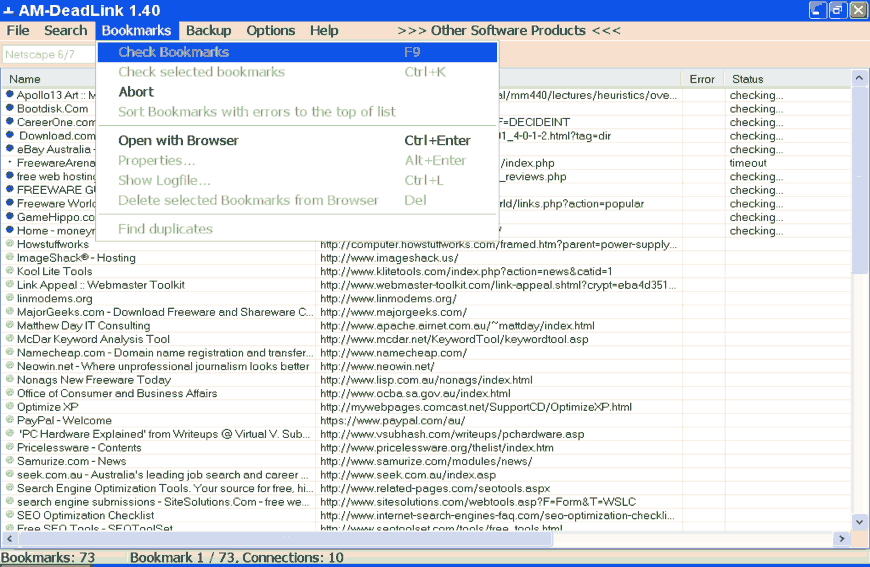This screenshot has width=870, height=567.
Task: Click the icon beside search engine submissions entry
Action: point(9,501)
